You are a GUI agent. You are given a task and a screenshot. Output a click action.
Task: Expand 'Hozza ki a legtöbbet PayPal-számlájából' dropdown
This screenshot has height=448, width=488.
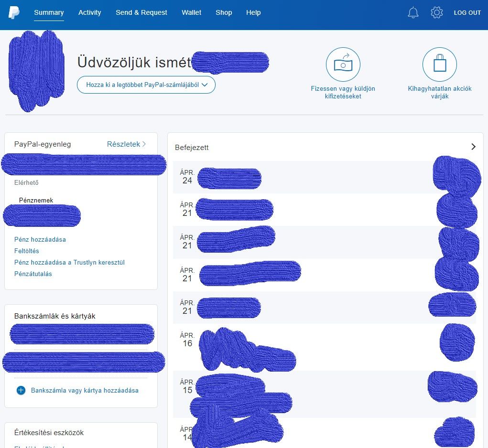(146, 85)
